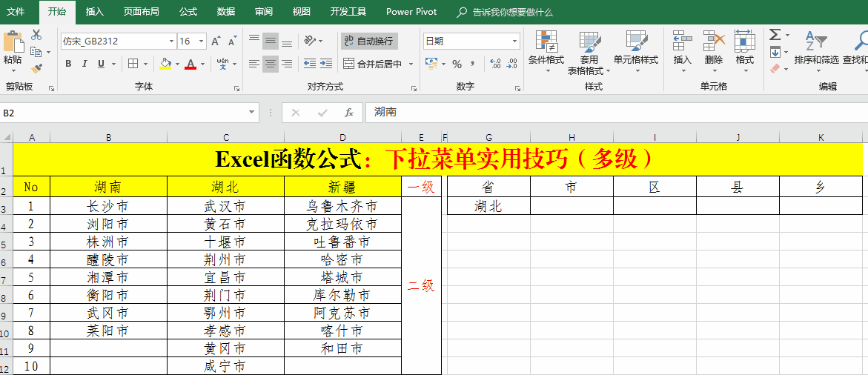Toggle Italic formatting

click(85, 64)
